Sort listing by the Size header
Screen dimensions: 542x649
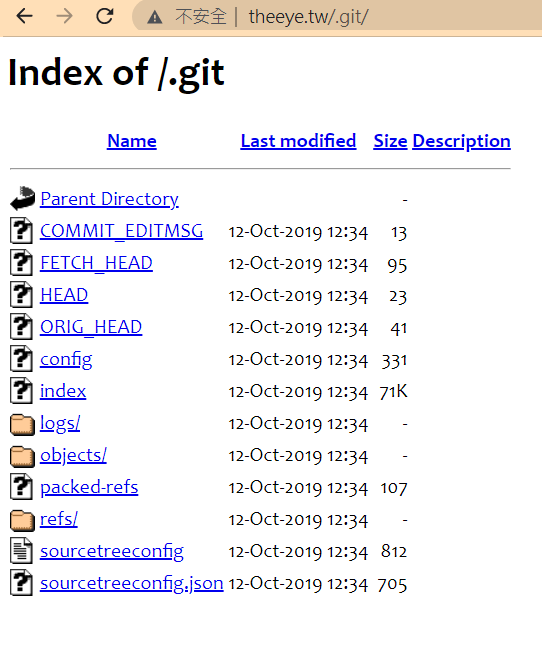(x=390, y=141)
